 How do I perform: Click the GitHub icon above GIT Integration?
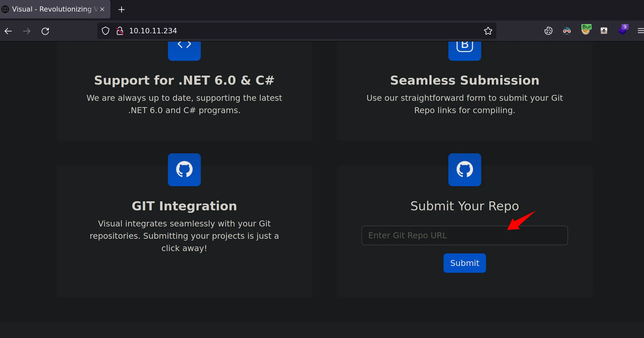(x=184, y=170)
